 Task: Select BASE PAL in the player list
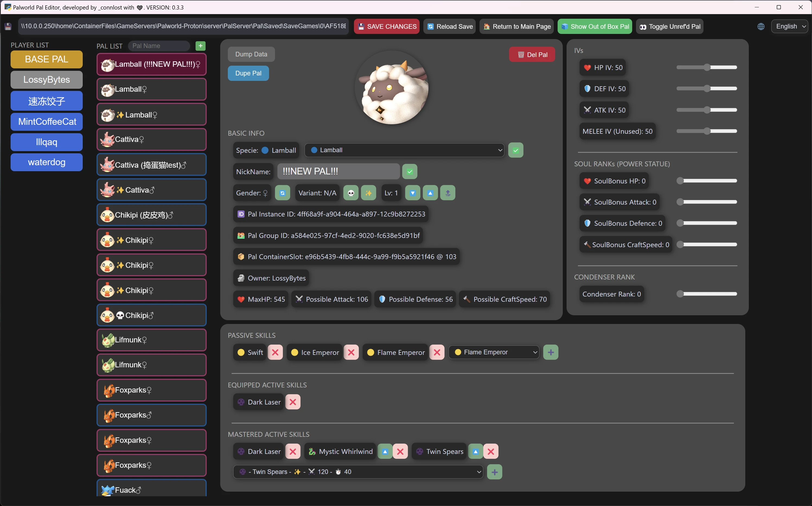coord(46,59)
